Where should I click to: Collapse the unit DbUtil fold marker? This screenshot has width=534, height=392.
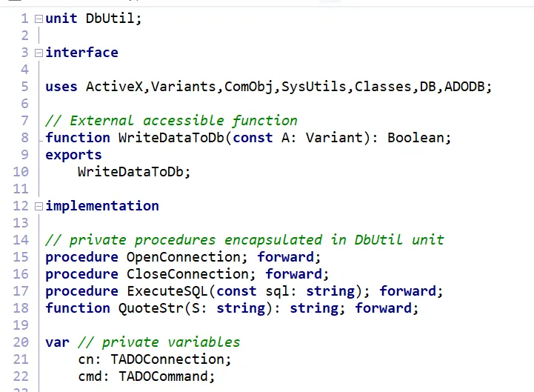pos(39,19)
